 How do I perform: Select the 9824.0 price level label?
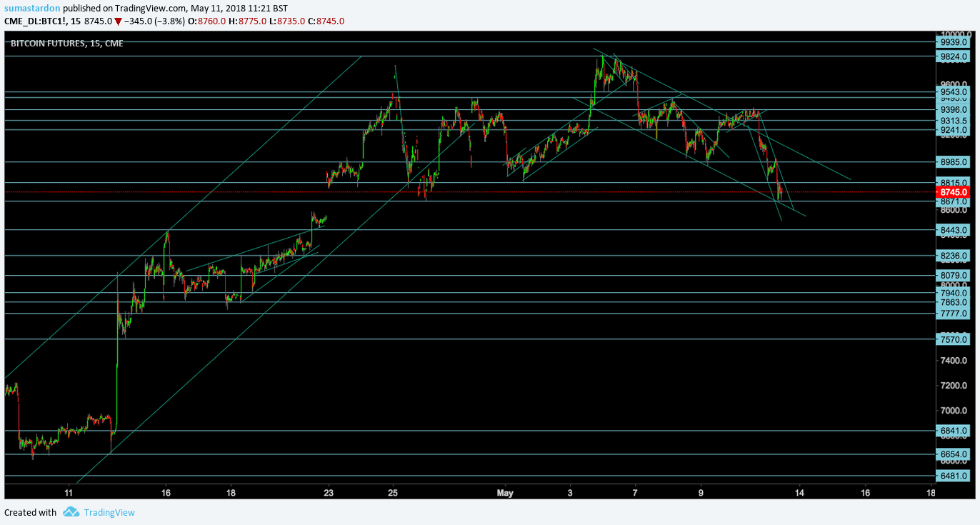point(954,56)
